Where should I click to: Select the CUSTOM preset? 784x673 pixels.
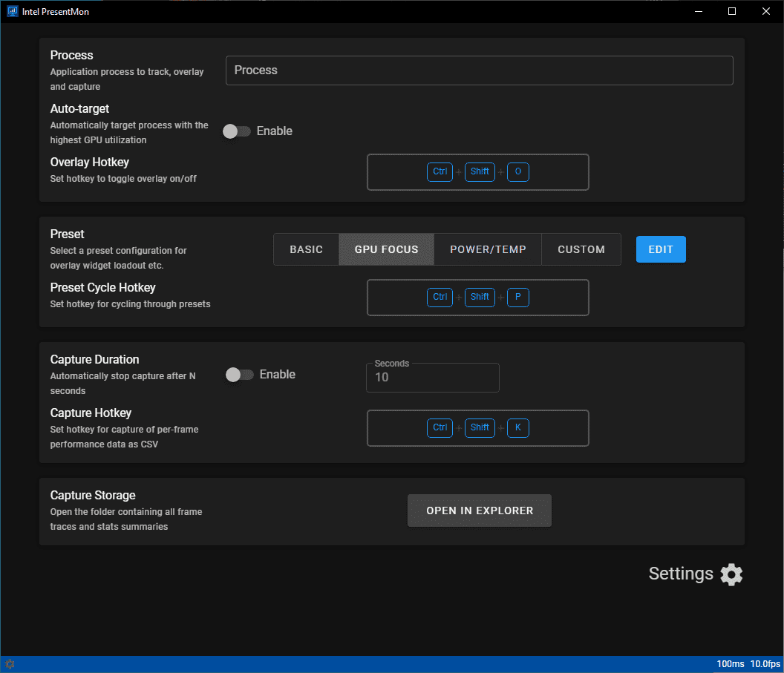581,249
